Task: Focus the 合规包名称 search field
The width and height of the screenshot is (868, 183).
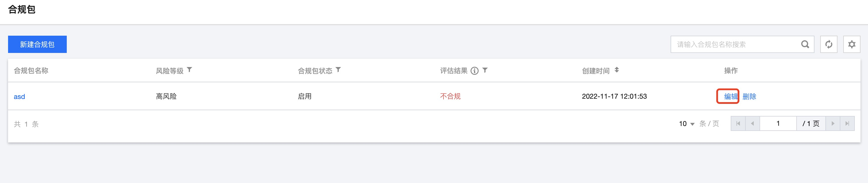Action: (734, 44)
